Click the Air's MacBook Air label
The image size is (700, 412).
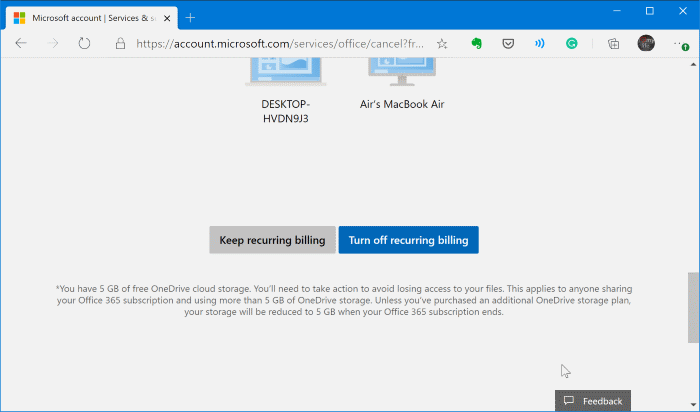tap(402, 104)
